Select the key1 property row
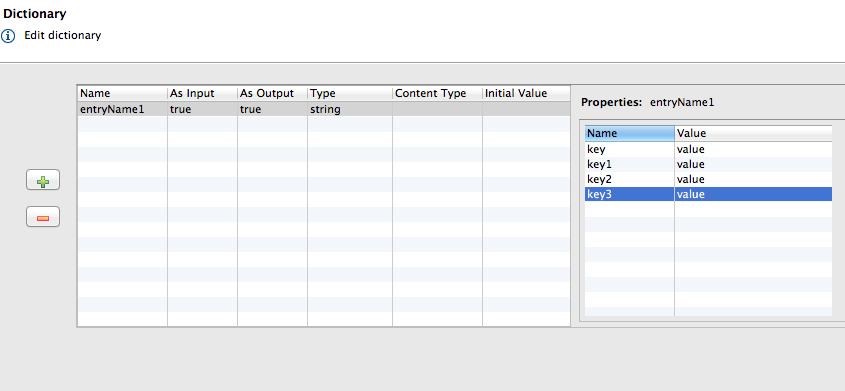This screenshot has height=391, width=845. click(708, 164)
